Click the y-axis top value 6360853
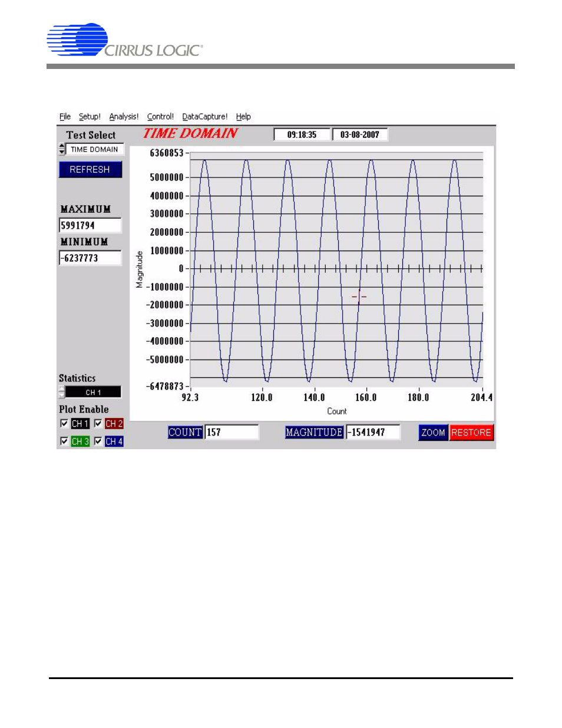The width and height of the screenshot is (562, 728). coord(167,153)
